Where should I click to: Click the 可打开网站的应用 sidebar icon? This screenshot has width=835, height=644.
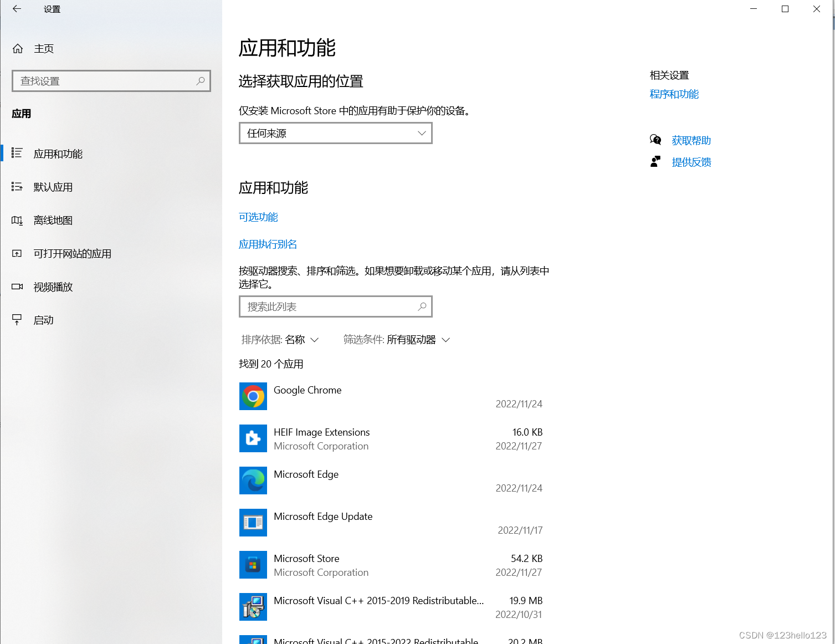pyautogui.click(x=17, y=253)
